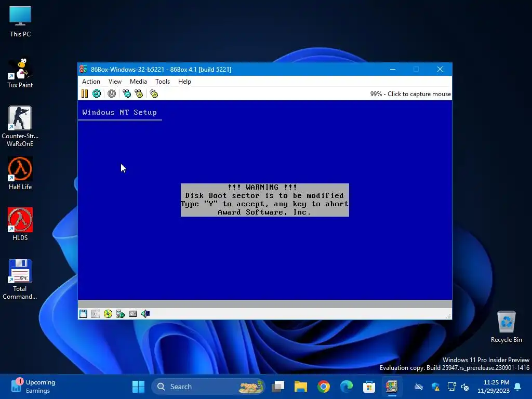The height and width of the screenshot is (399, 532).
Task: Close the 86Box window
Action: click(x=440, y=69)
